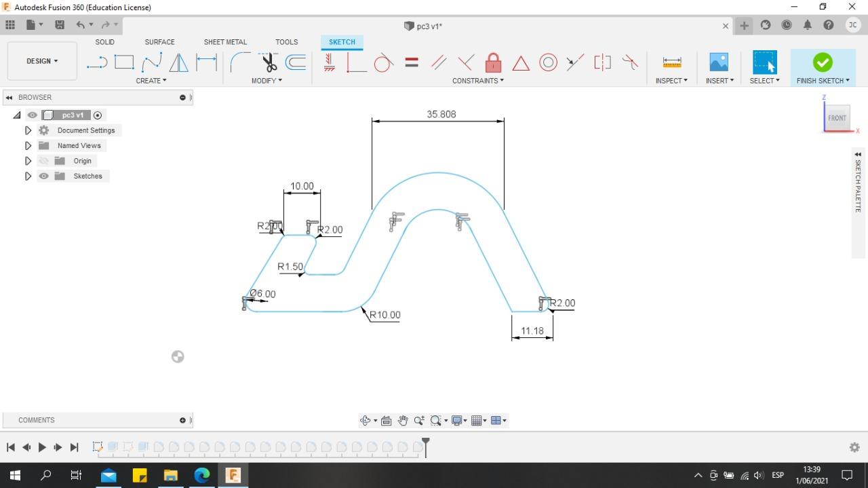
Task: Expand the Sketches node
Action: [x=28, y=176]
